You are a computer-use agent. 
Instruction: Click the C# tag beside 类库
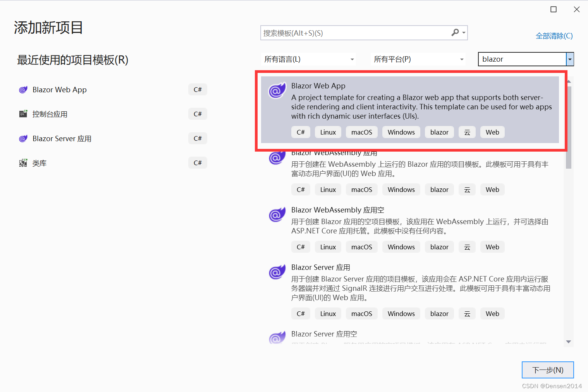[198, 163]
